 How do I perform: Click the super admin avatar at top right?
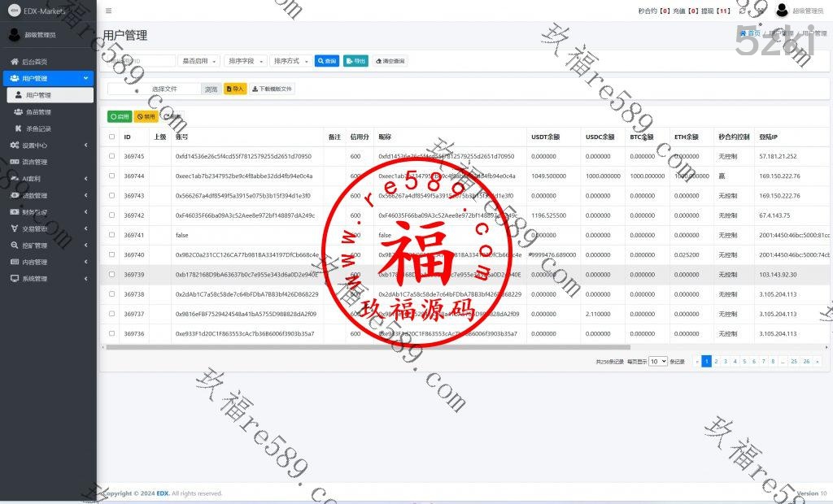pyautogui.click(x=782, y=11)
